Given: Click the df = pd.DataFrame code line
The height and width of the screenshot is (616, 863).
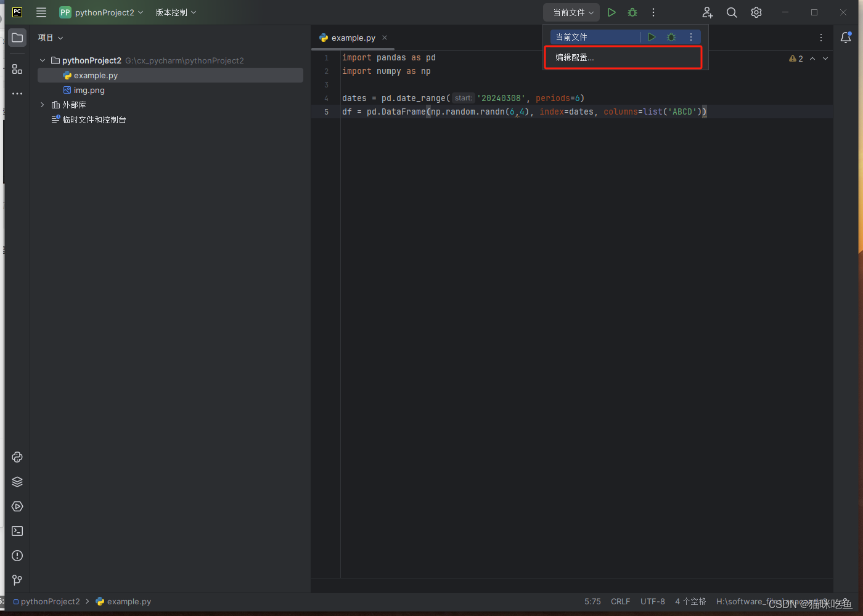Looking at the screenshot, I should click(x=525, y=111).
